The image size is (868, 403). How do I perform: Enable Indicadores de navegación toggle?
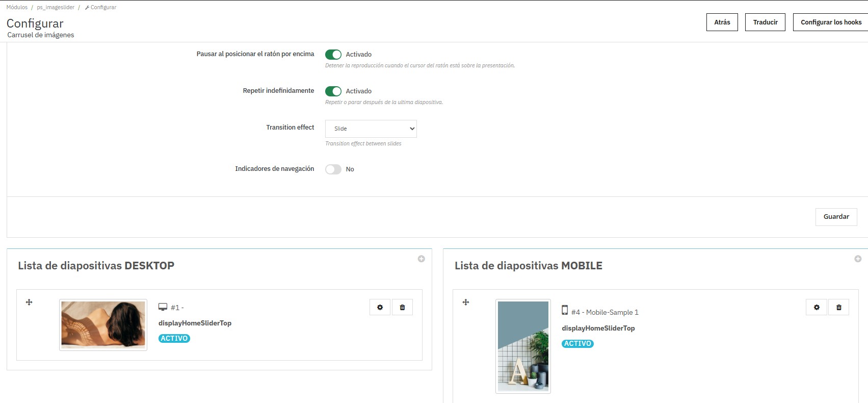click(333, 169)
